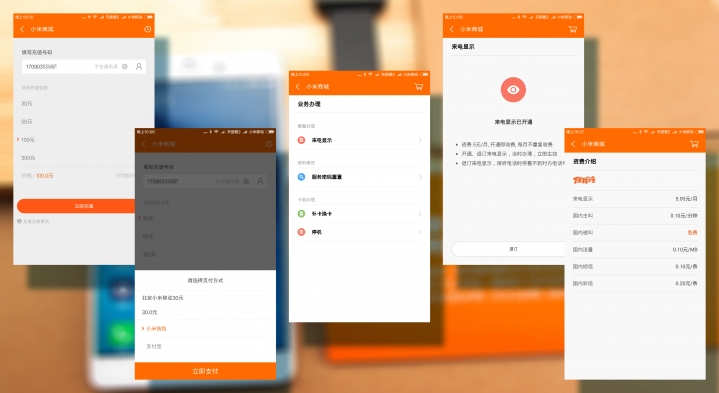Tap the blue 服务密码重置 key icon

[x=301, y=177]
